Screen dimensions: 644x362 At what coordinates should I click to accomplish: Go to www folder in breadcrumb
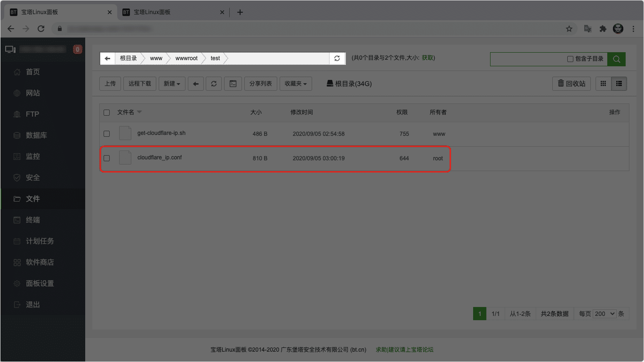156,58
